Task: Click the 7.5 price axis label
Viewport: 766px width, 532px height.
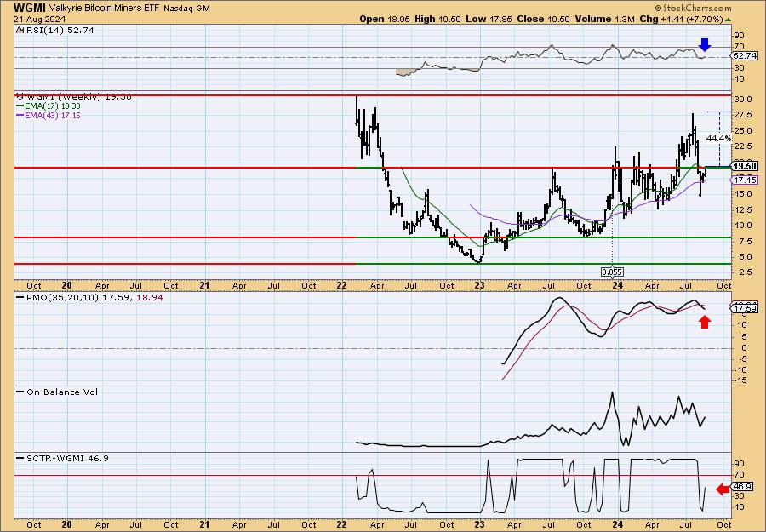Action: tap(745, 242)
